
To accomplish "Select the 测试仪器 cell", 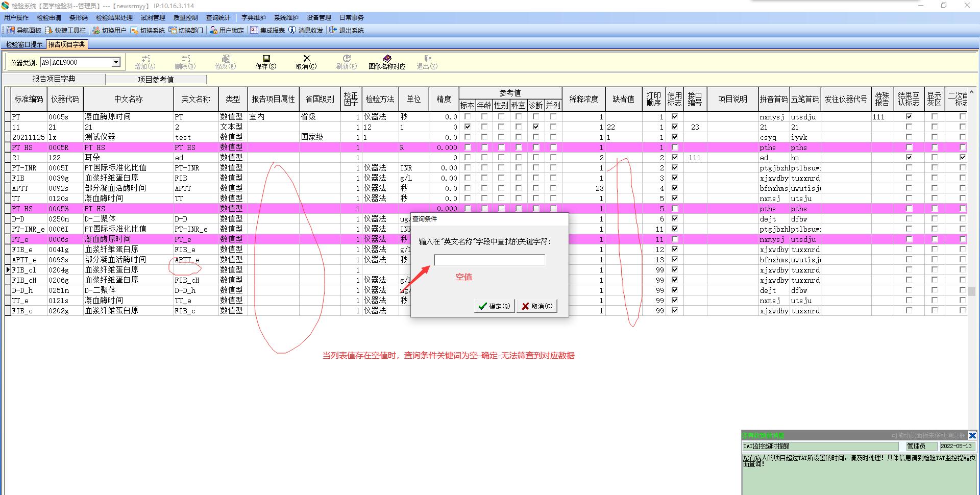I will click(128, 137).
